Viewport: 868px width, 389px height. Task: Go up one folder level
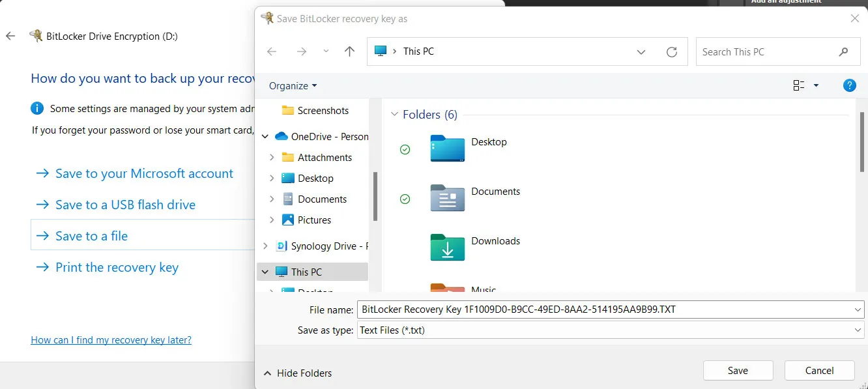[350, 51]
